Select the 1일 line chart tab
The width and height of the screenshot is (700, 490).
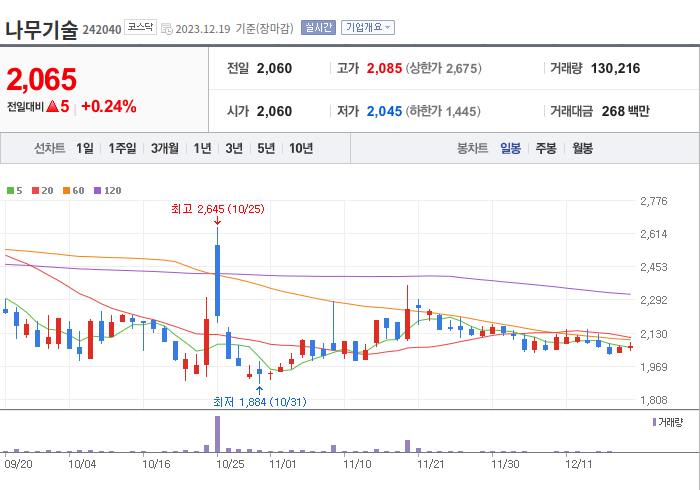click(85, 148)
